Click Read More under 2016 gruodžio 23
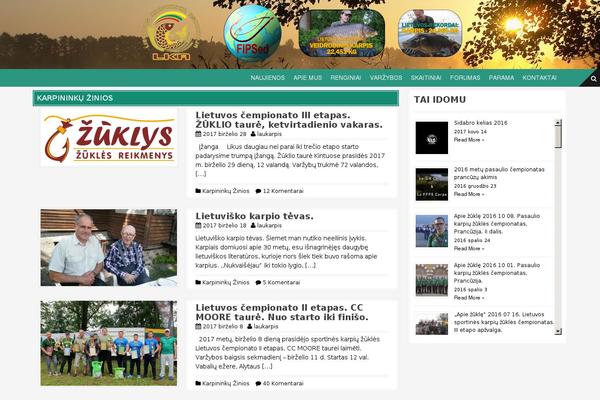Viewport: 600px width, 400px height. tap(469, 194)
